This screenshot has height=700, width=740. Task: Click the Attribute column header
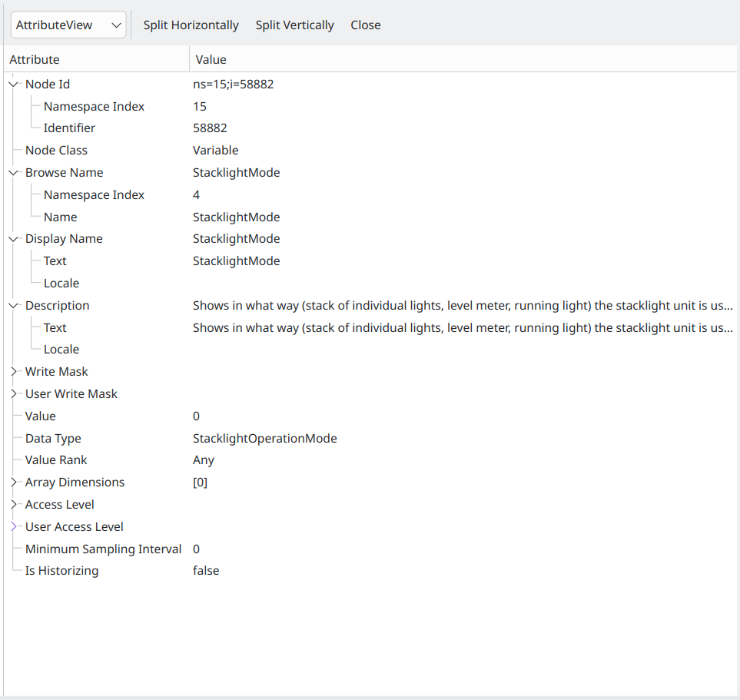pos(96,59)
